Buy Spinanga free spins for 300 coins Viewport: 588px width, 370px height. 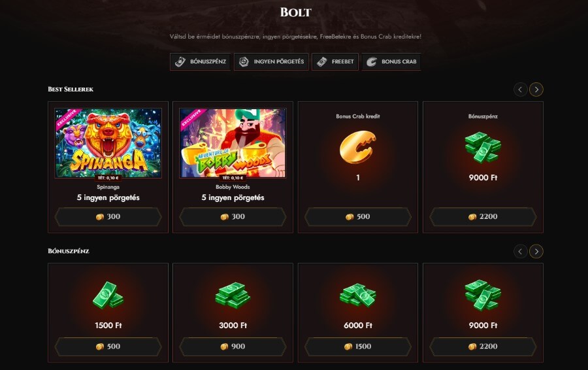click(x=108, y=216)
